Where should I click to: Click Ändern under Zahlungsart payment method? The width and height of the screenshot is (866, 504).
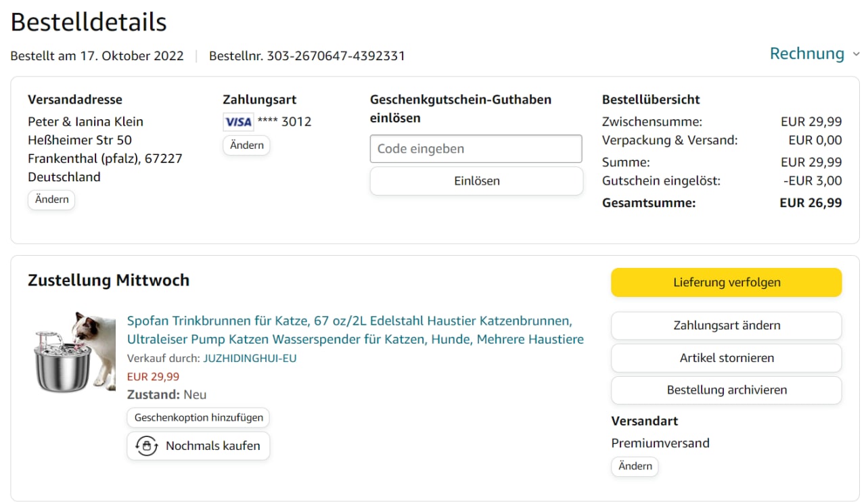point(246,145)
